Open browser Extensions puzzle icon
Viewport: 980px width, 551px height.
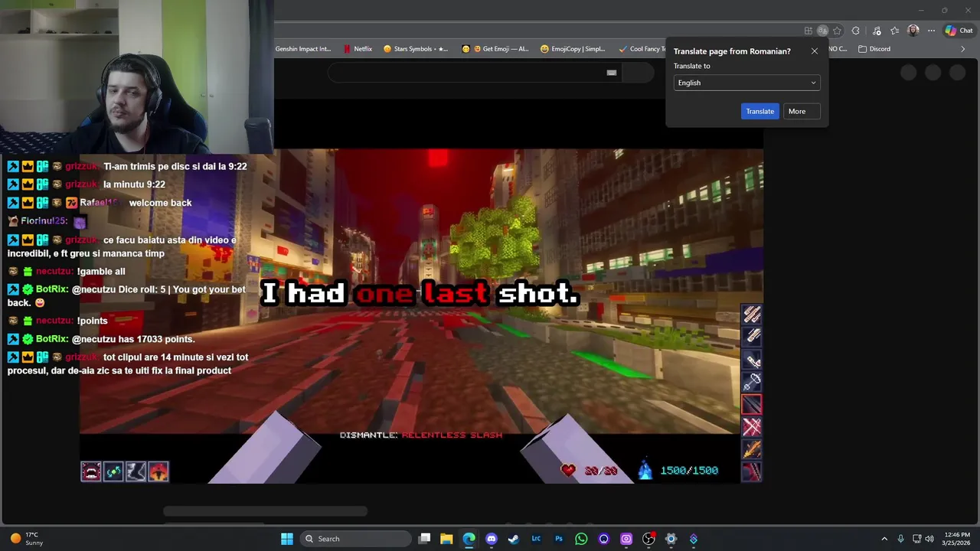click(856, 31)
